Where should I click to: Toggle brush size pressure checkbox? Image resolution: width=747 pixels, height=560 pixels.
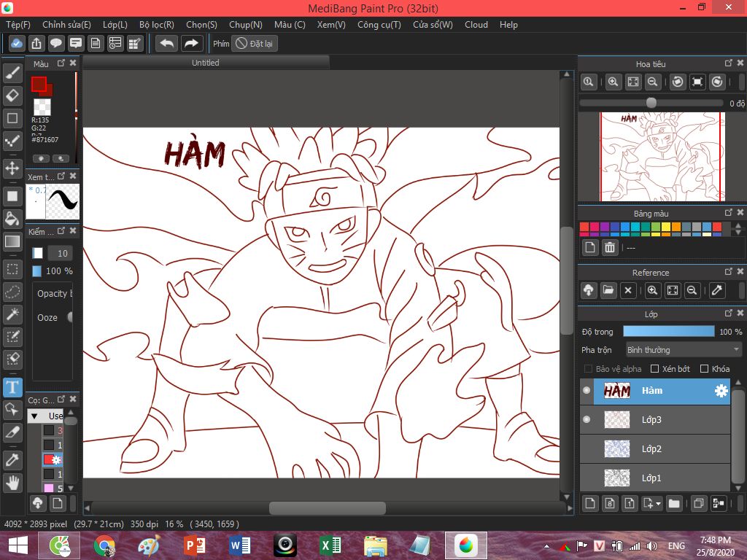(x=37, y=253)
